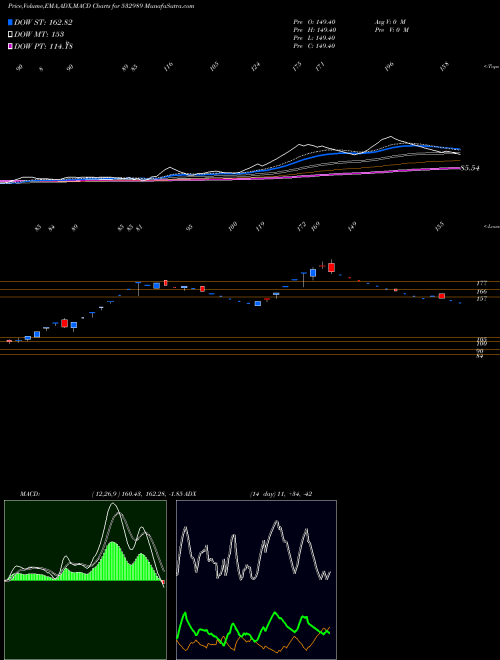Select the Pre O: 149.40 value
This screenshot has width=500, height=660.
pyautogui.click(x=314, y=22)
